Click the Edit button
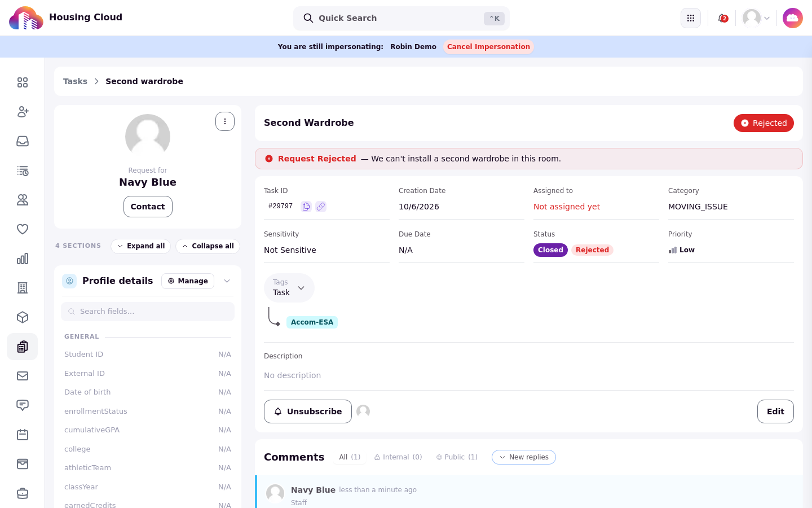 [x=775, y=411]
